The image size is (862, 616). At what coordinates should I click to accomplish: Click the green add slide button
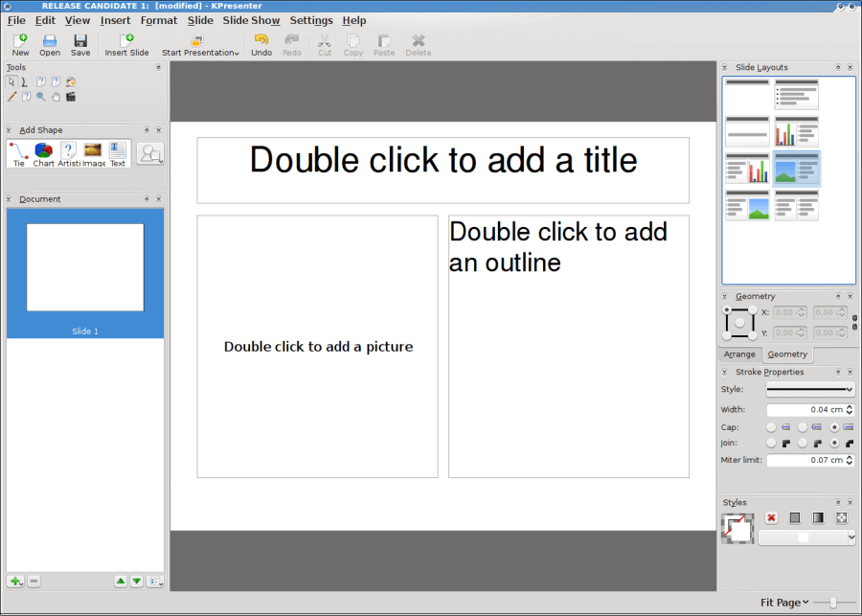coord(15,581)
